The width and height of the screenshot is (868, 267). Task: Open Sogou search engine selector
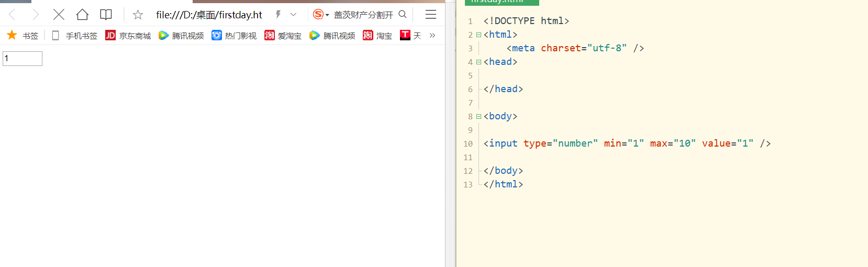[320, 15]
